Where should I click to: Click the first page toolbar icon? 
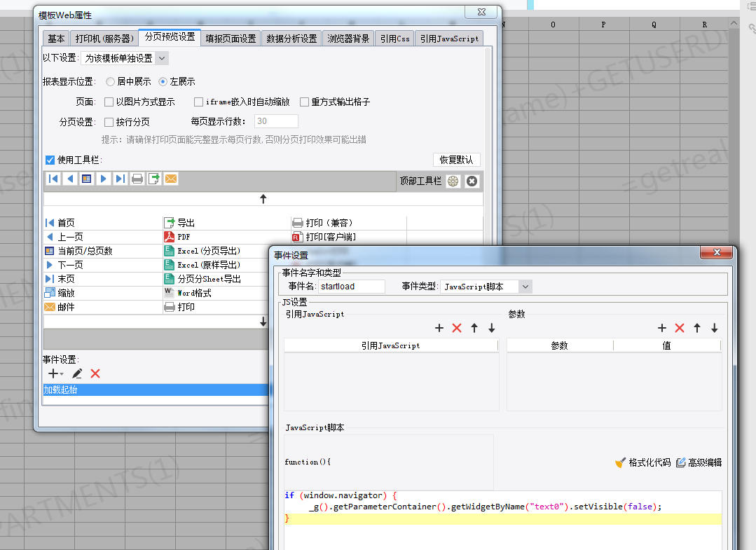coord(53,179)
